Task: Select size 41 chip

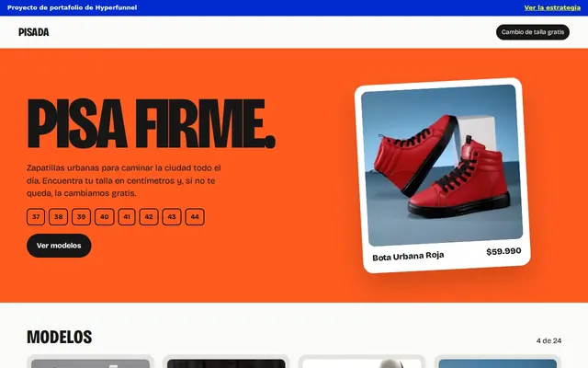Action: coord(127,217)
